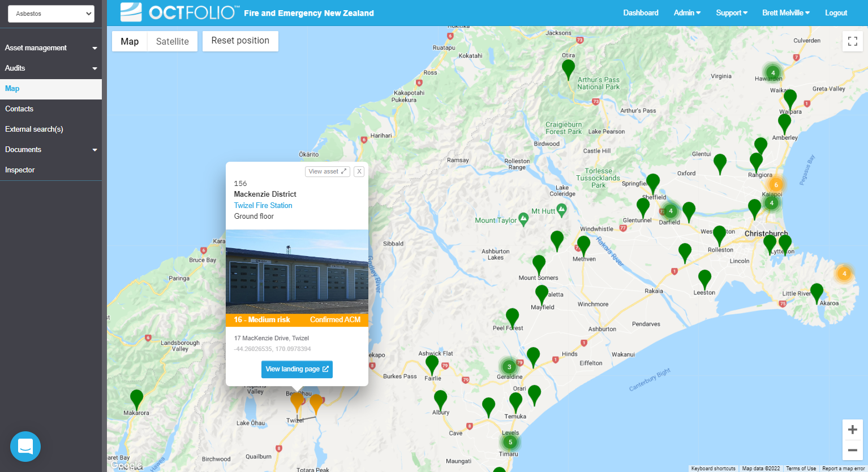Go to the Dashboard

641,12
